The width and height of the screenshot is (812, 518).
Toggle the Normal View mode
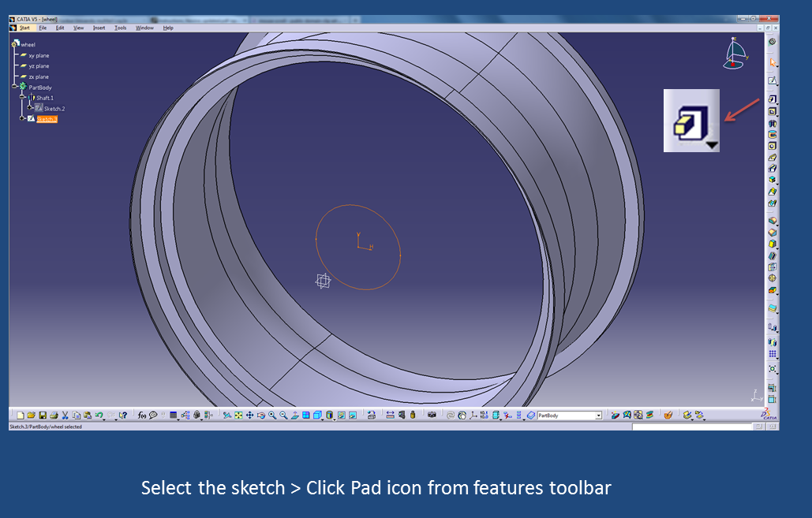pyautogui.click(x=295, y=415)
